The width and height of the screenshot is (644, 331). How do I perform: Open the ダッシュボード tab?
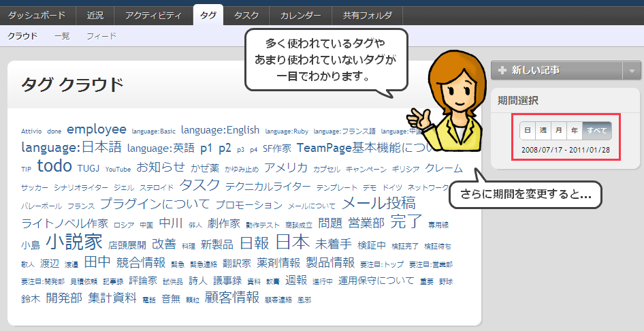click(37, 14)
